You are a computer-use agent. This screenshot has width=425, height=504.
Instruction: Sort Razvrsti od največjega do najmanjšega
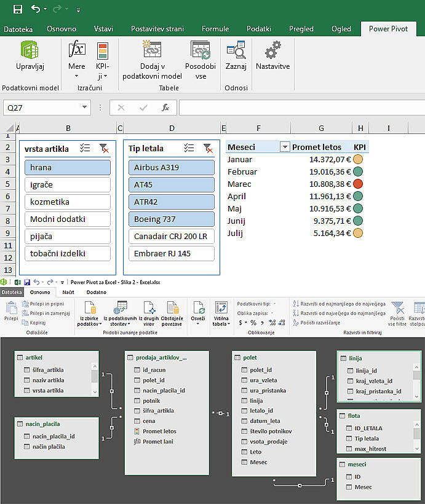339,313
